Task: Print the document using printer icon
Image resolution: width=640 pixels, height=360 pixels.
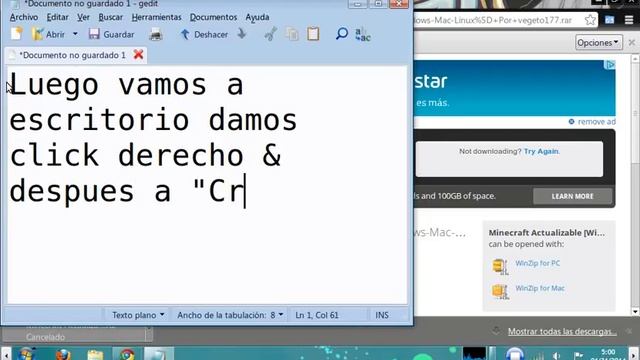Action: (156, 34)
